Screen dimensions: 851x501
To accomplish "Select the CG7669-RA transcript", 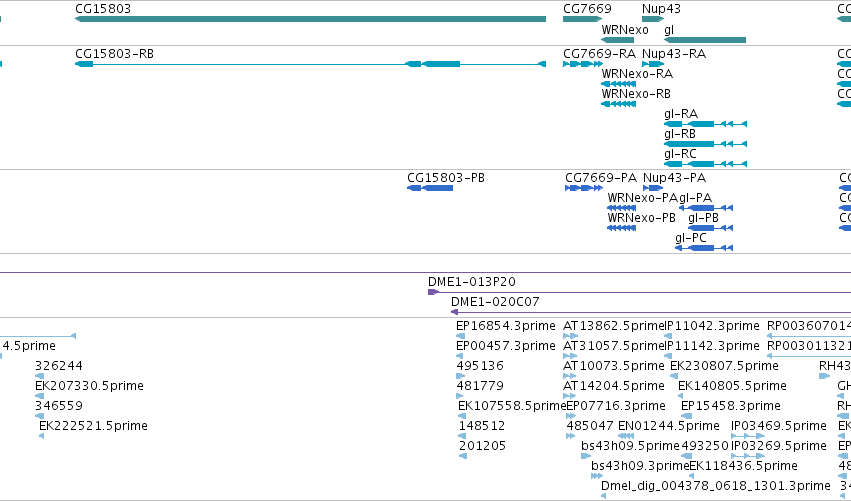I will (x=583, y=64).
